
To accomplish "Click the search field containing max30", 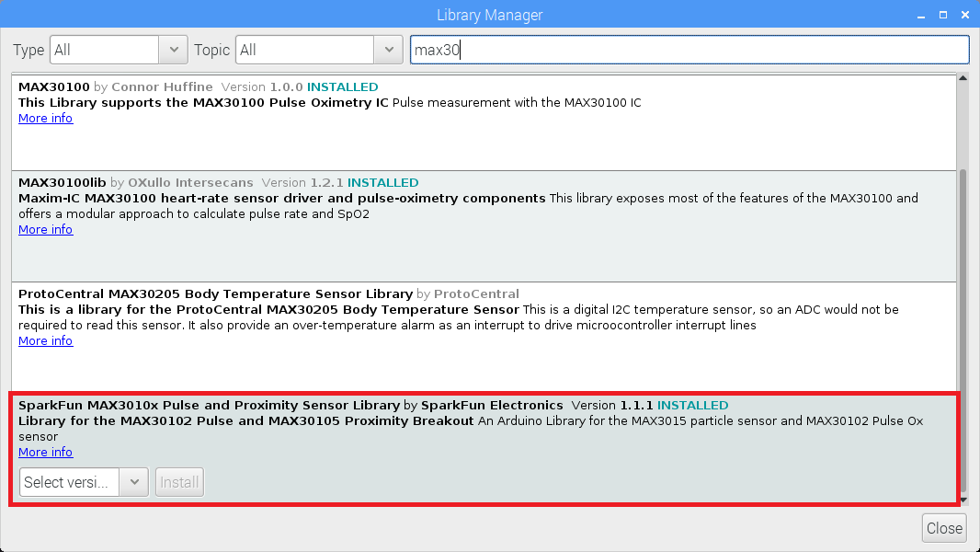I will click(x=689, y=50).
